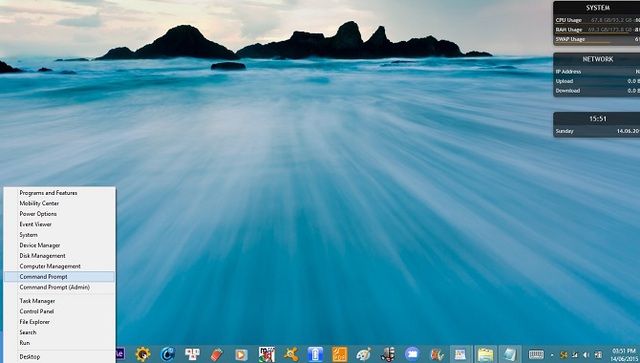Click the taskbar clock and date
Screen dimensions: 640x363
[x=624, y=354]
